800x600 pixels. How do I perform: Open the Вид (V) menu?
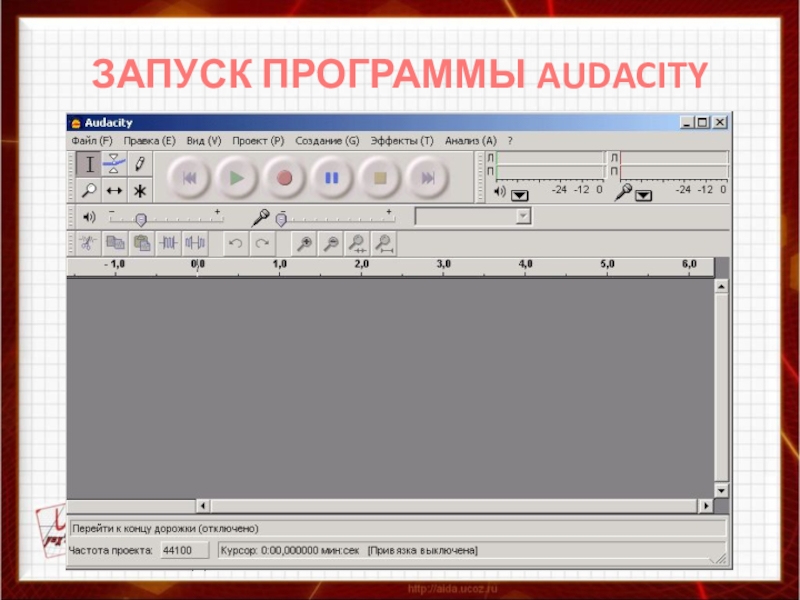204,141
